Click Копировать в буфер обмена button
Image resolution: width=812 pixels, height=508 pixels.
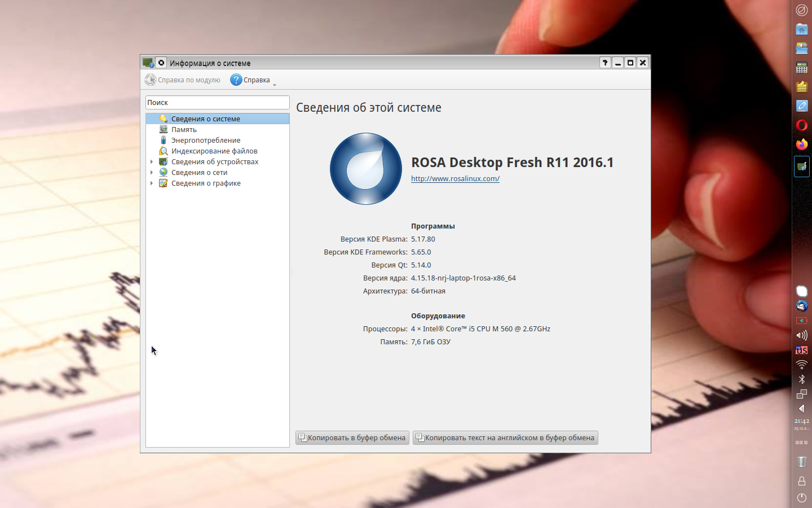coord(352,438)
